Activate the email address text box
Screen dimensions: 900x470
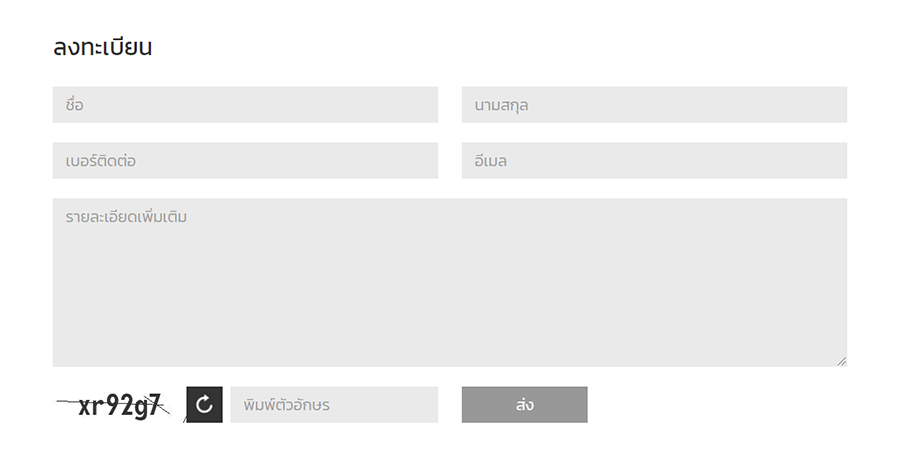654,161
